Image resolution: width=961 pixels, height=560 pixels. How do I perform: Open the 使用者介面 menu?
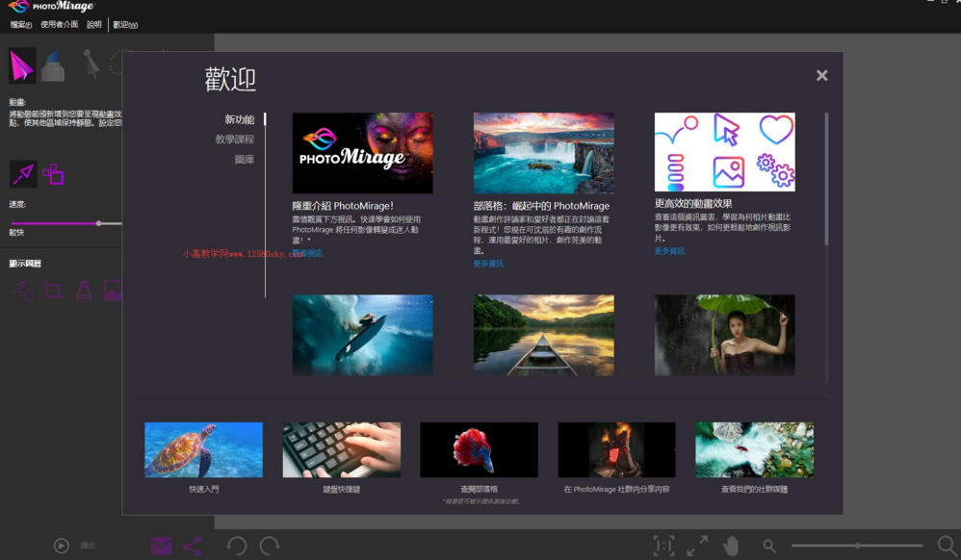click(59, 24)
